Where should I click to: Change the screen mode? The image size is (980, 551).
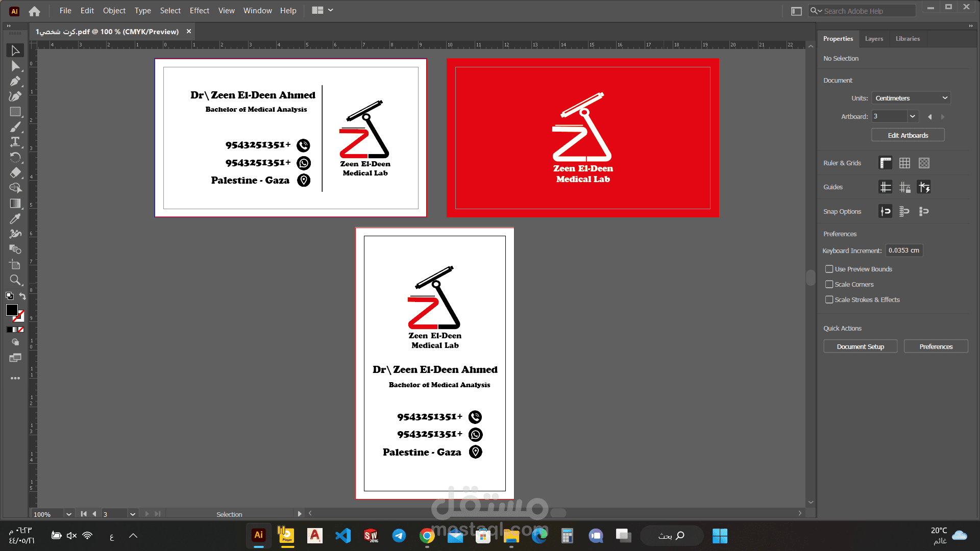point(15,358)
